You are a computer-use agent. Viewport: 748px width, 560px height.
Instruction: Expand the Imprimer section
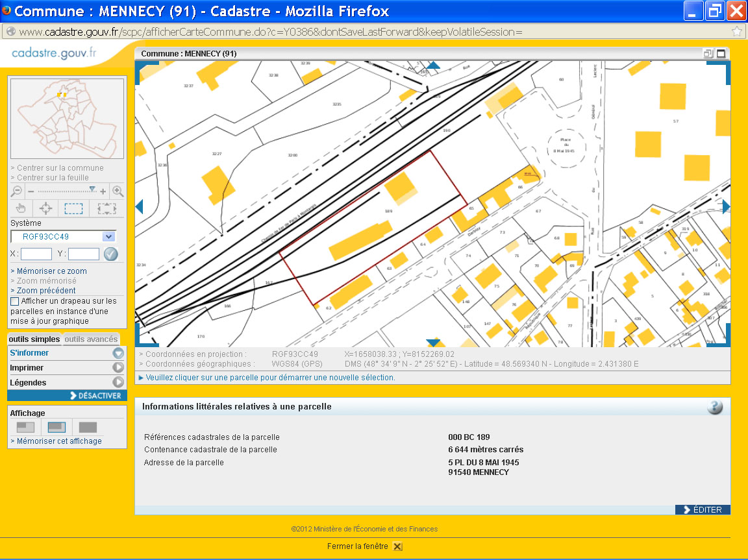click(x=118, y=368)
